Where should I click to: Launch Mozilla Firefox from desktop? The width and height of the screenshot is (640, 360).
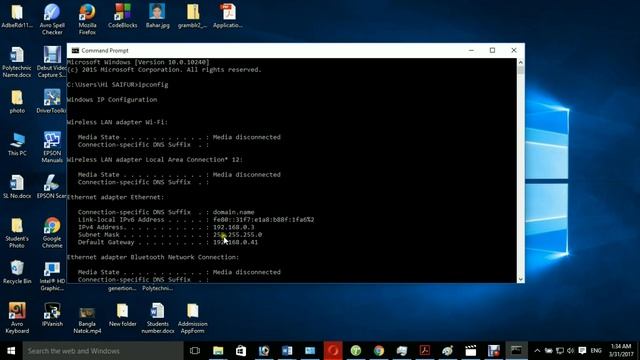click(x=87, y=18)
